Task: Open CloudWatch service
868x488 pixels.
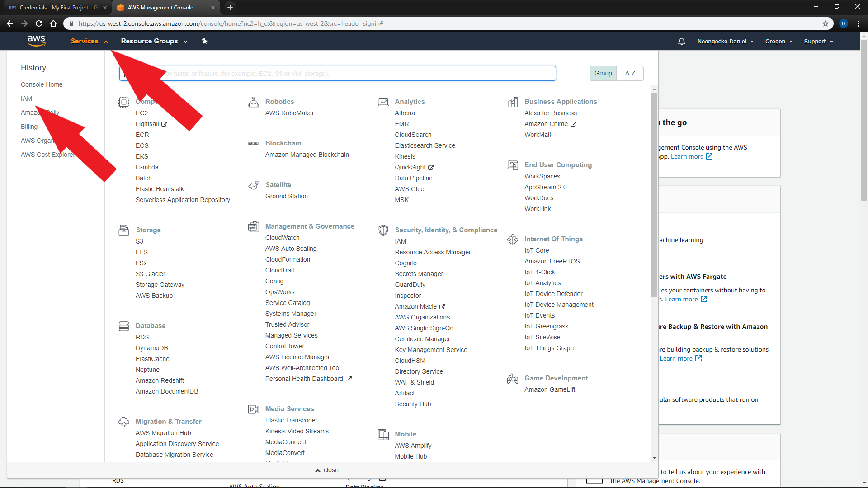Action: 282,238
